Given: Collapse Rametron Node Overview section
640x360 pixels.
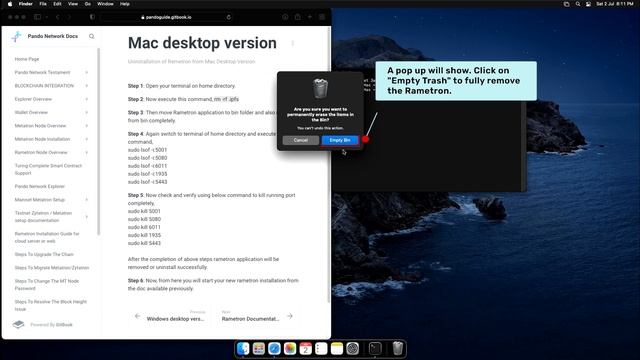Looking at the screenshot, I should (x=87, y=153).
